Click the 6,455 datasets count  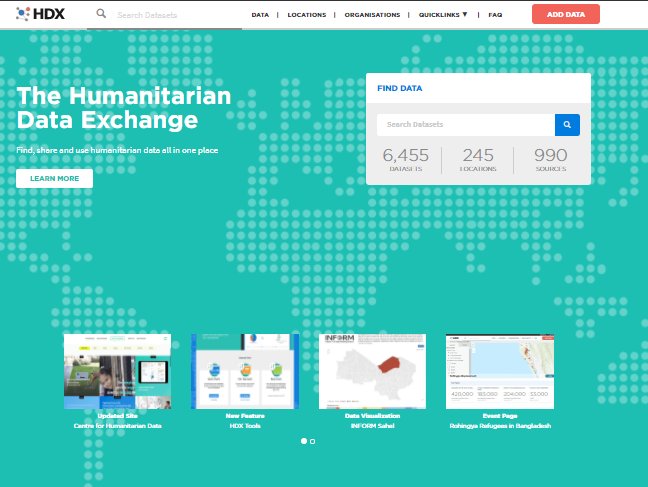(405, 160)
